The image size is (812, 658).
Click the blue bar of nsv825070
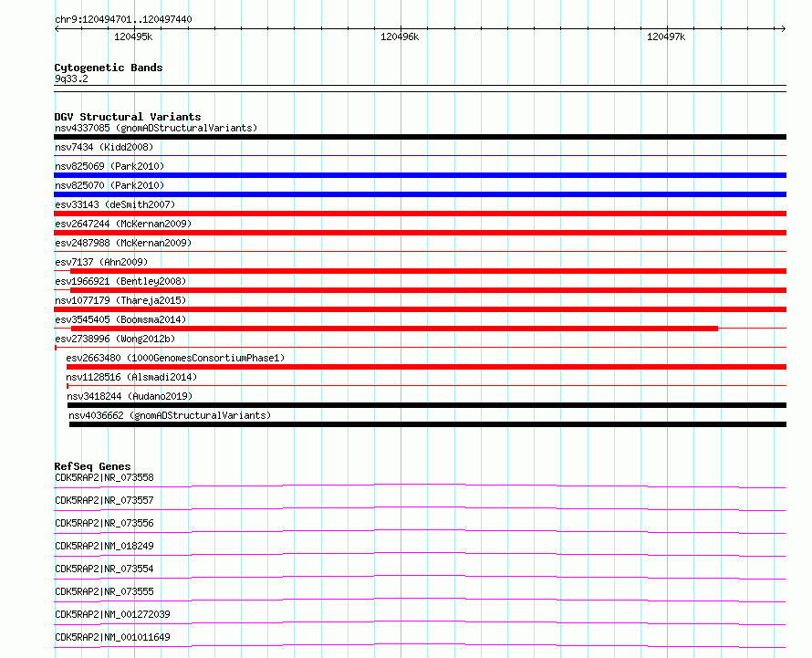pyautogui.click(x=420, y=194)
